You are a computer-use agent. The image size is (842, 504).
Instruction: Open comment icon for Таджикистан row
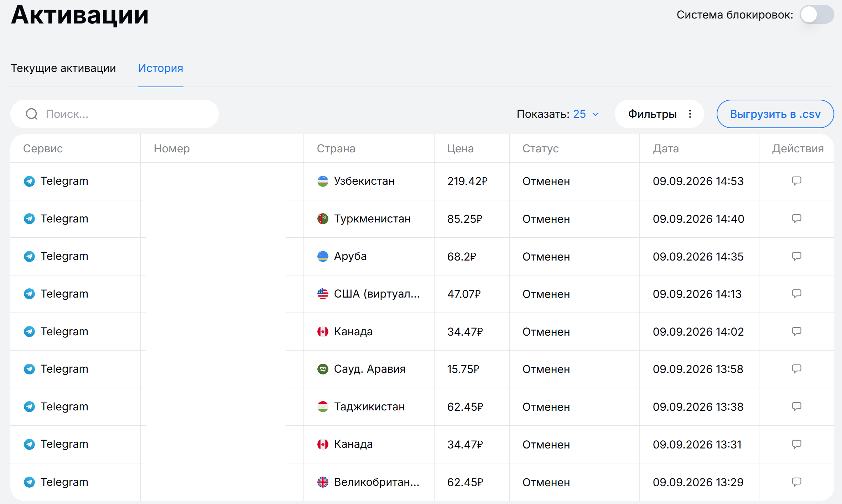tap(796, 406)
